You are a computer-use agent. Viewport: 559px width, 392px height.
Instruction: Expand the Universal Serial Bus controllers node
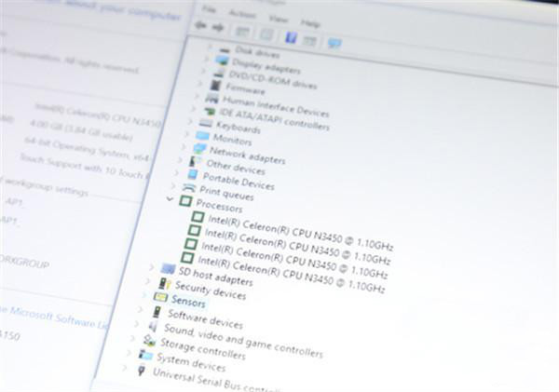click(125, 368)
